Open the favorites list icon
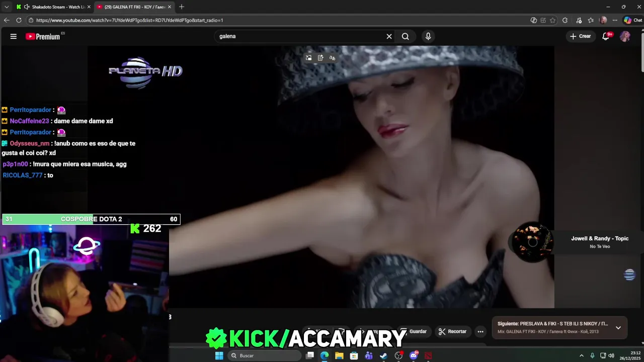The image size is (644, 362). coord(591,20)
